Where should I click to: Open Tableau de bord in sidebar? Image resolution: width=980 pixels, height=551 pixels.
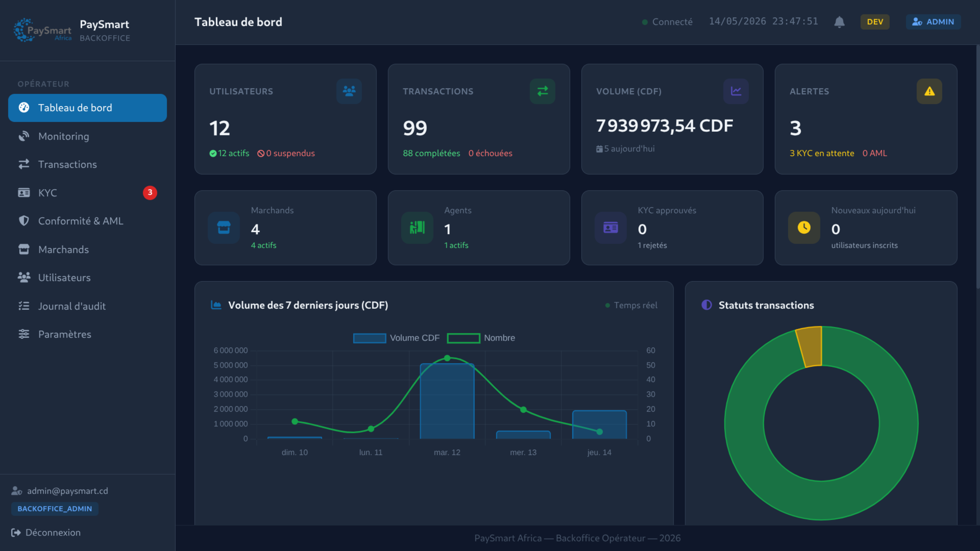[x=87, y=107]
